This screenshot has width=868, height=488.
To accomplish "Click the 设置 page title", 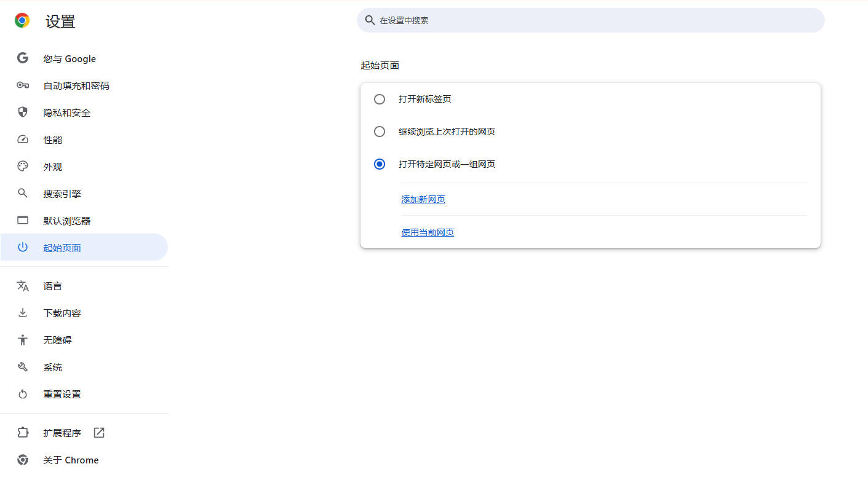I will pyautogui.click(x=60, y=22).
